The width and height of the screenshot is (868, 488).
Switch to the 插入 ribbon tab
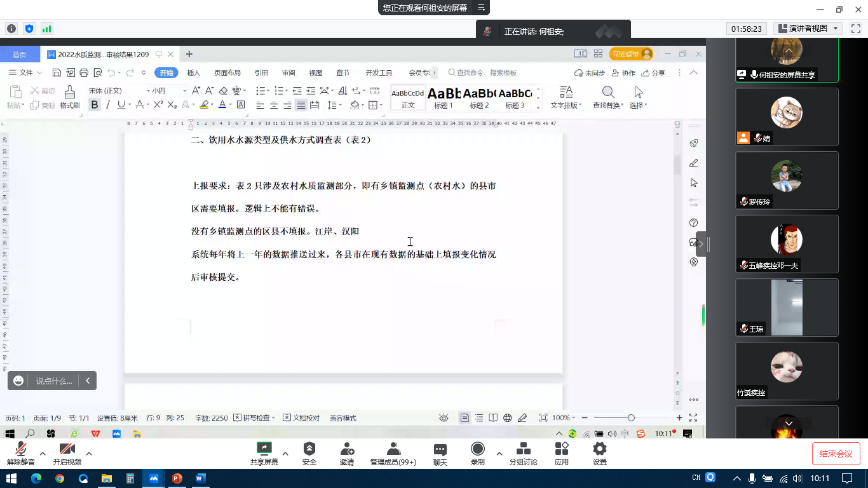[193, 73]
